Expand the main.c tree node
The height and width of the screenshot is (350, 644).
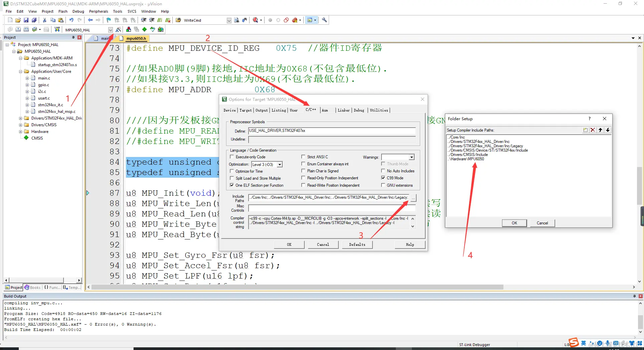[x=27, y=78]
